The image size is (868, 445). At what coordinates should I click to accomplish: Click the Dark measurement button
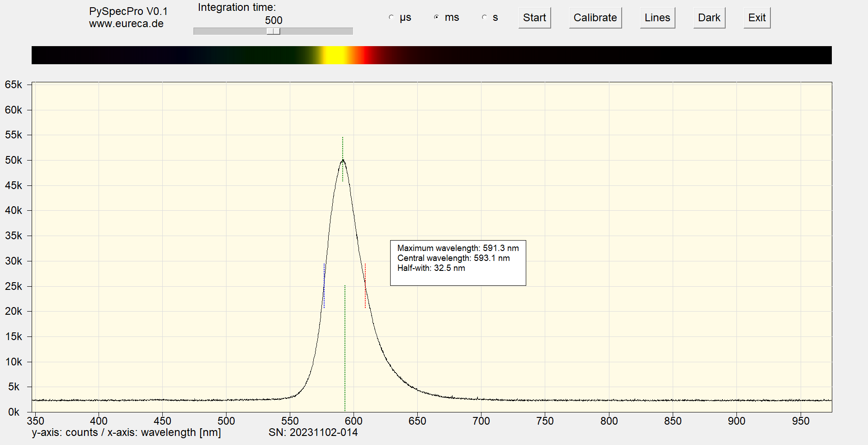tap(709, 18)
